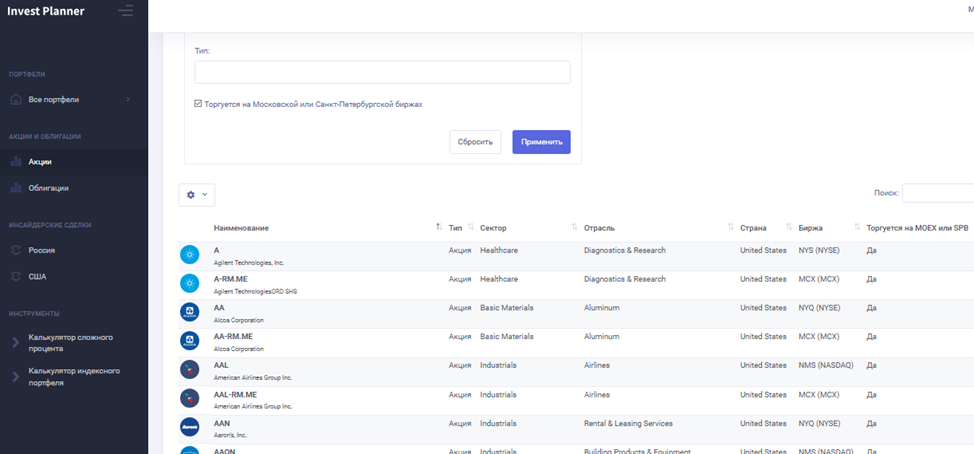The width and height of the screenshot is (974, 454).
Task: Click MCX (MCX) cell in row AA-RM.ME
Action: tap(819, 337)
